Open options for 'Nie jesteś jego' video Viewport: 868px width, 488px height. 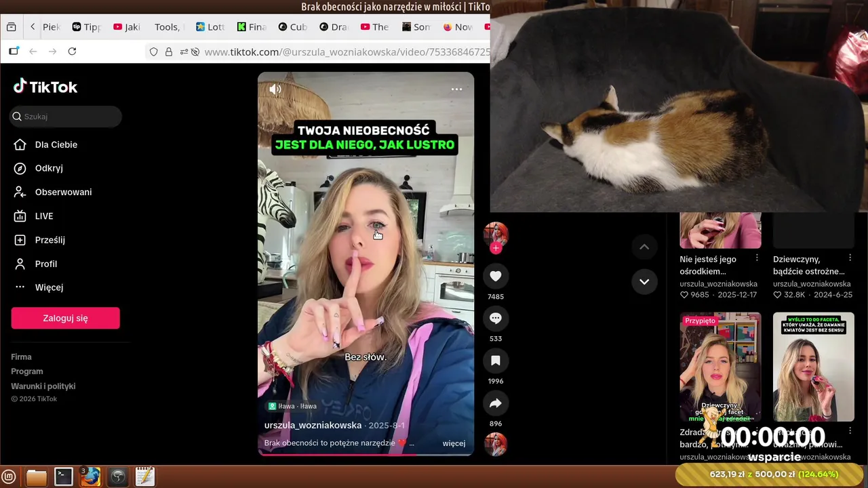coord(757,258)
